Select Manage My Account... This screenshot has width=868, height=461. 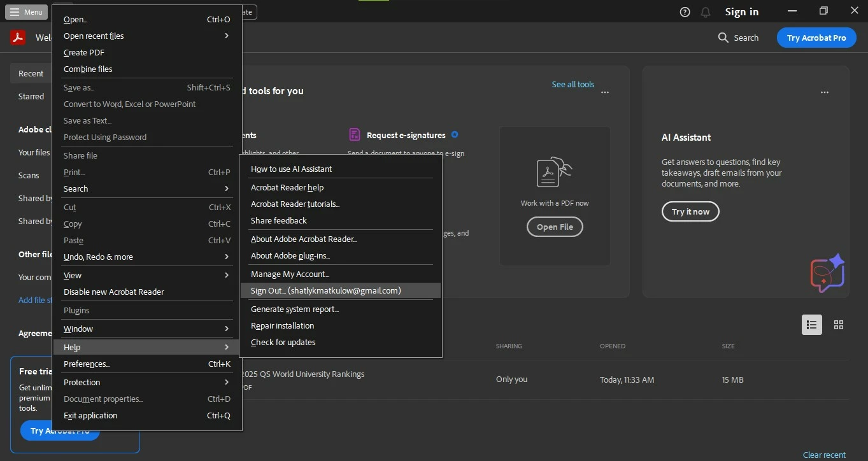point(341,274)
